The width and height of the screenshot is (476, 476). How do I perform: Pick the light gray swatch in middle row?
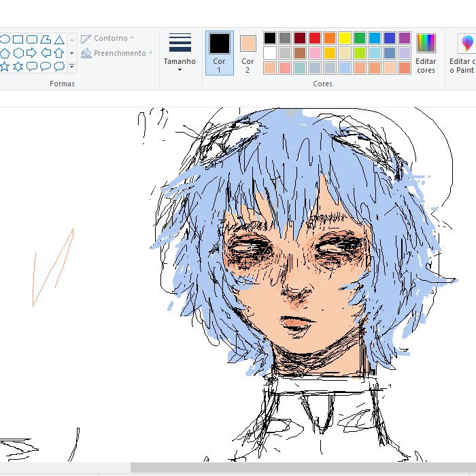coord(285,53)
